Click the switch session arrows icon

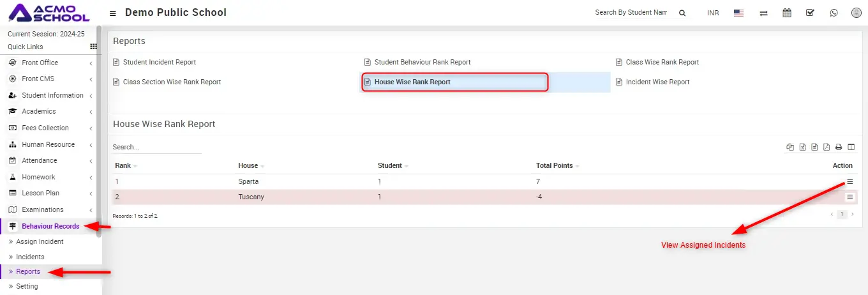pos(763,13)
